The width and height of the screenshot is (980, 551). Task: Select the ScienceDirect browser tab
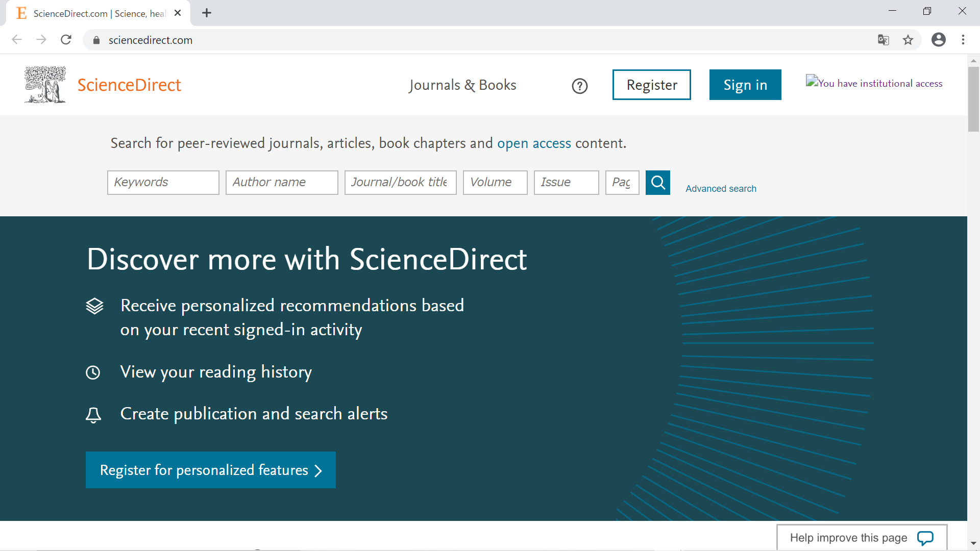98,13
